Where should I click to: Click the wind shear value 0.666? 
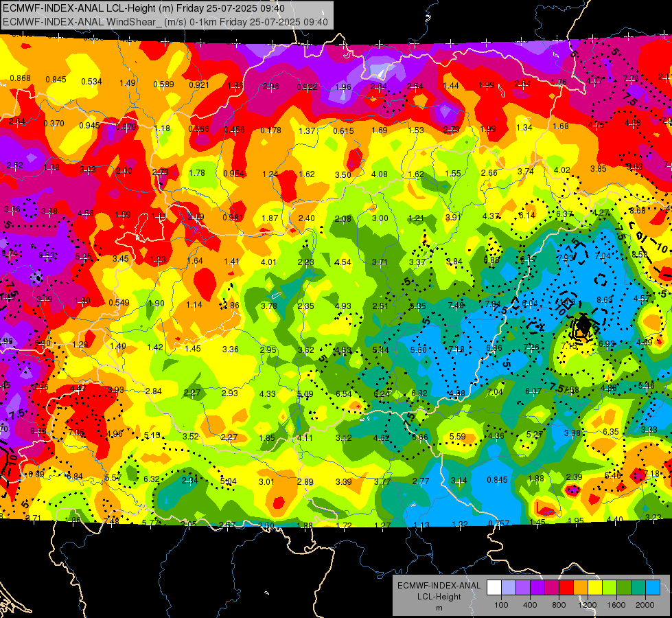[x=198, y=129]
